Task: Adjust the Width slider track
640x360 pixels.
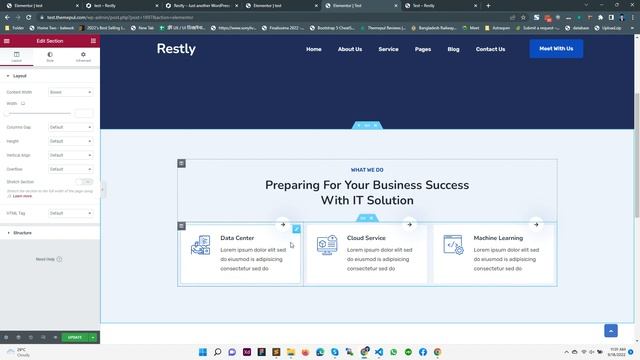Action: [x=39, y=113]
